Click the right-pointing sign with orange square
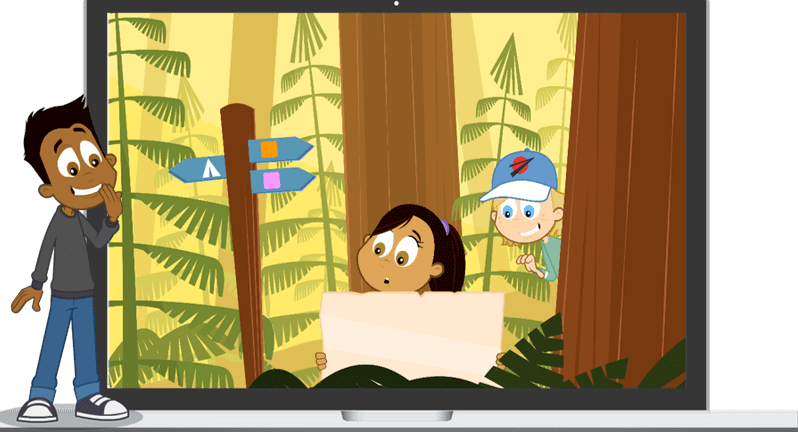 pos(280,149)
